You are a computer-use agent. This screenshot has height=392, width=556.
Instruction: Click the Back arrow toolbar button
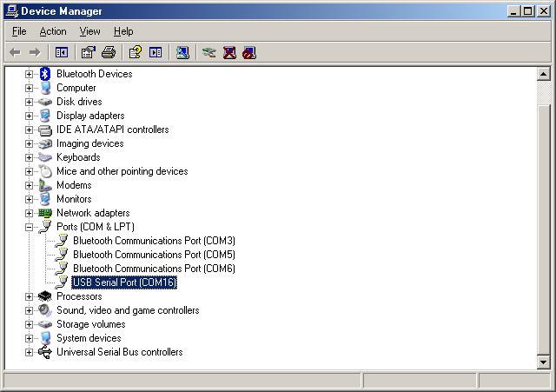click(x=15, y=53)
